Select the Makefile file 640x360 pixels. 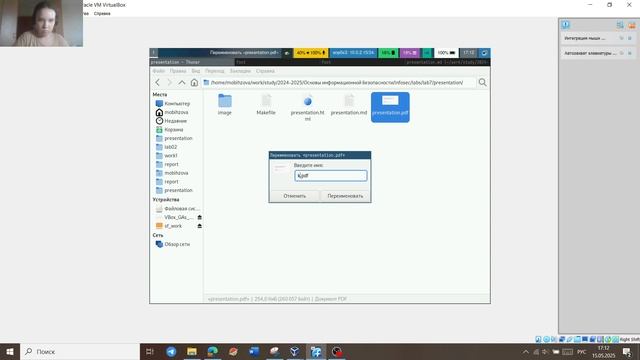266,104
